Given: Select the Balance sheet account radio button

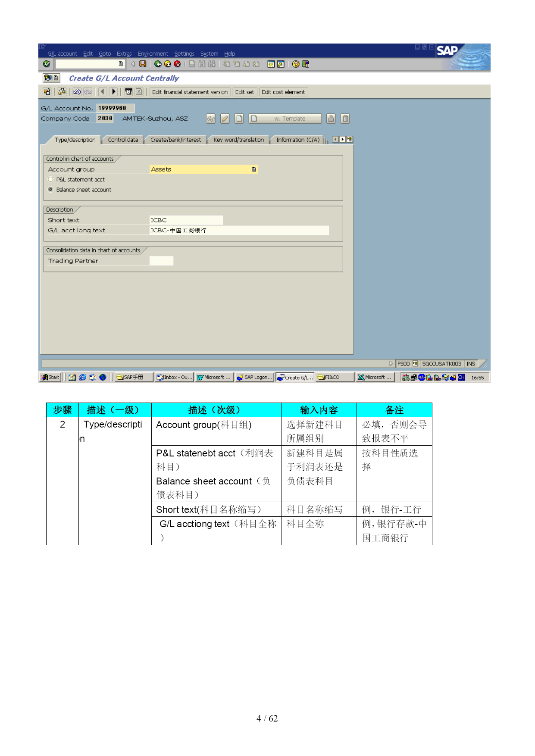Looking at the screenshot, I should coord(51,190).
